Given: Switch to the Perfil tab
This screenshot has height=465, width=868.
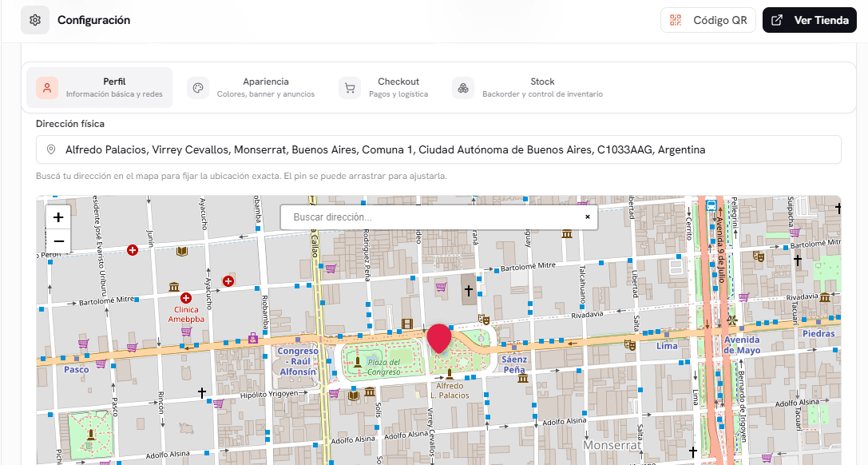Looking at the screenshot, I should (100, 87).
